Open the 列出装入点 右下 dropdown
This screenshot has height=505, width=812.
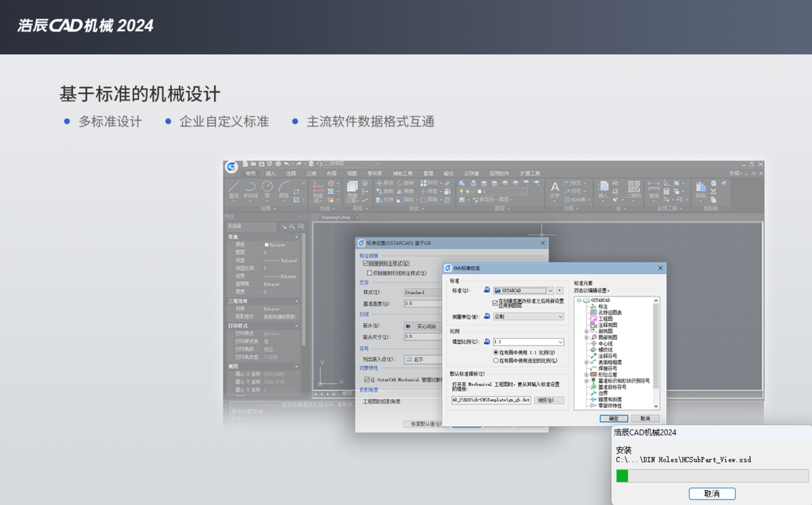pyautogui.click(x=424, y=359)
